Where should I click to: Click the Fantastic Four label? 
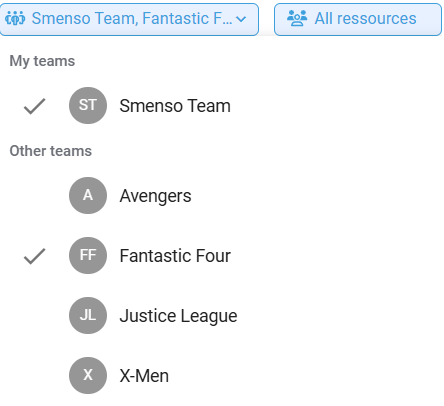175,256
